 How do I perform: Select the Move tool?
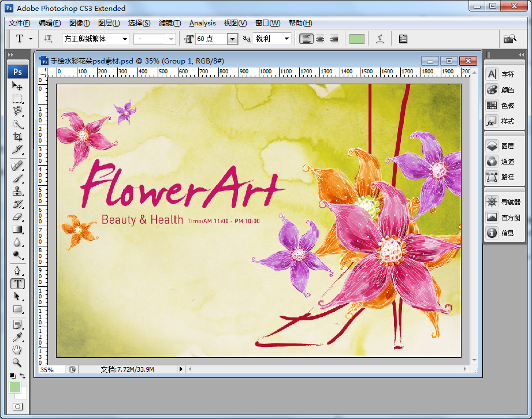(x=17, y=86)
